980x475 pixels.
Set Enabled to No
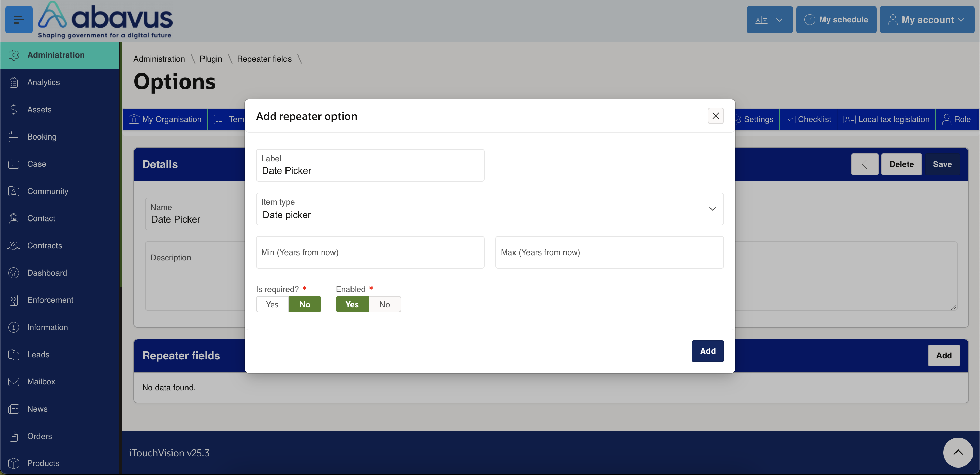385,304
